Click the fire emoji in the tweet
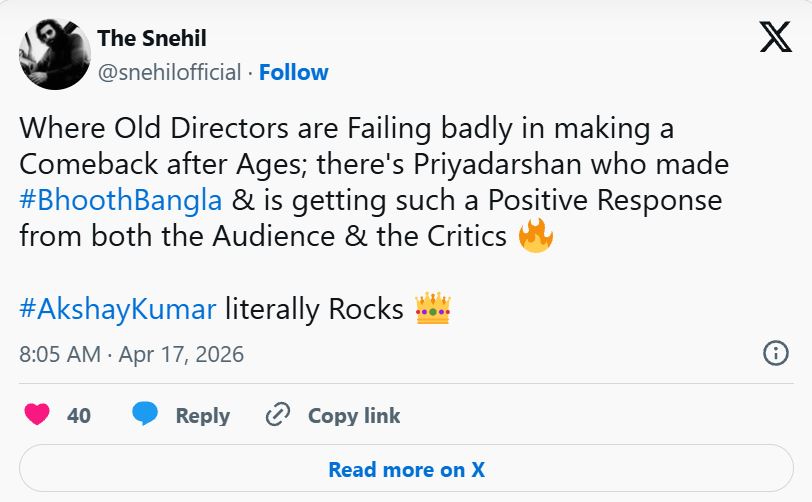Screen dimensions: 812x502 click(536, 237)
